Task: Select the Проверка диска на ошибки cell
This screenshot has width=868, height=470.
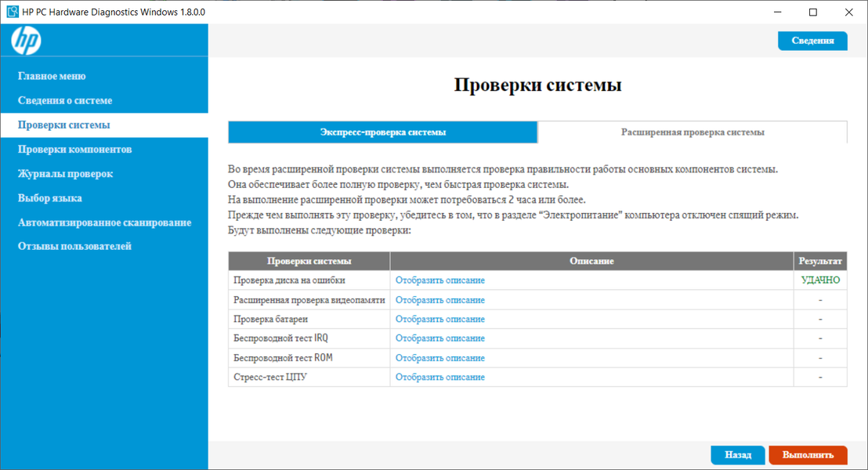Action: [x=309, y=280]
